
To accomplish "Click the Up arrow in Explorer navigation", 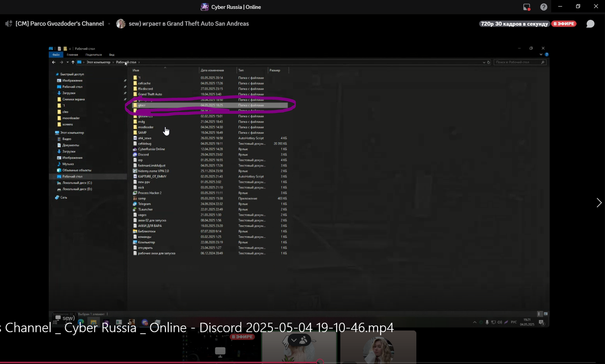I will click(73, 62).
